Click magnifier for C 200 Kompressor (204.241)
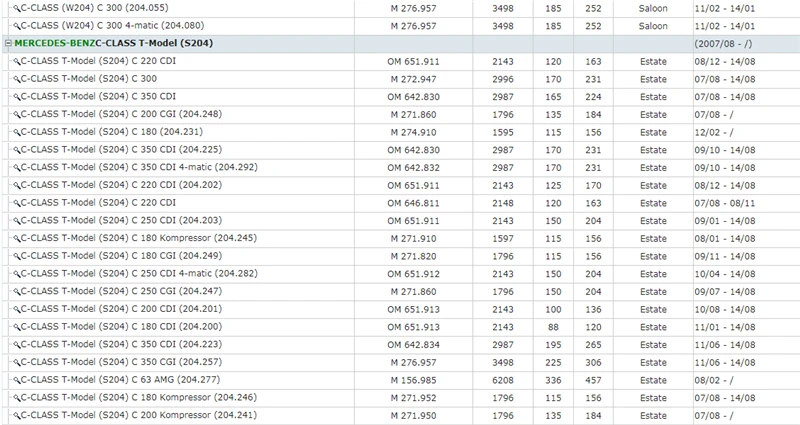This screenshot has height=425, width=800. click(x=17, y=415)
